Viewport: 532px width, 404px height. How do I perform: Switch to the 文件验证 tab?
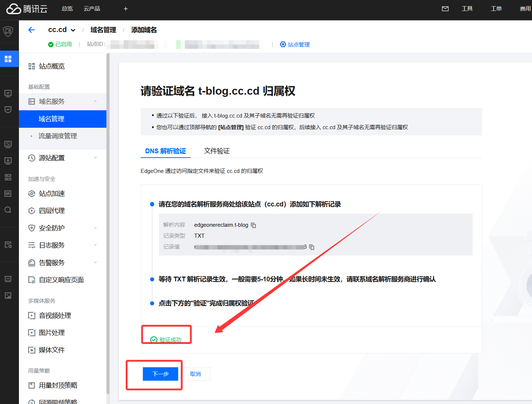pyautogui.click(x=217, y=151)
